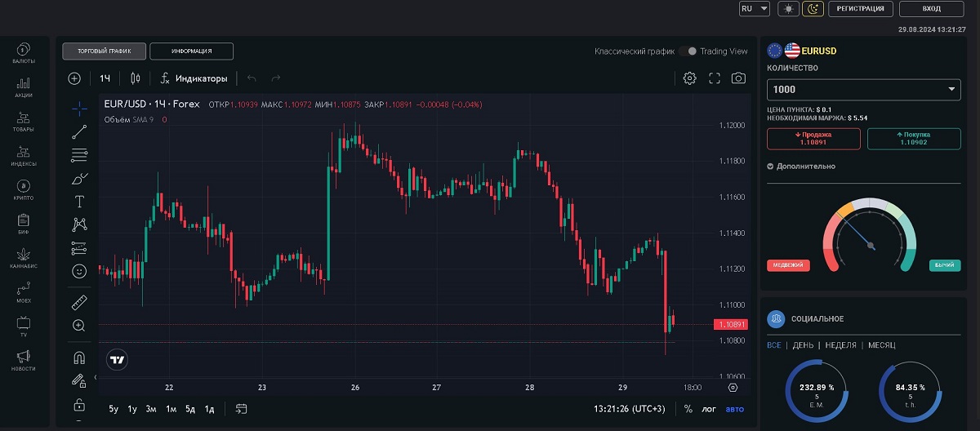The height and width of the screenshot is (431, 980).
Task: Select the 1м time range
Action: click(x=171, y=409)
